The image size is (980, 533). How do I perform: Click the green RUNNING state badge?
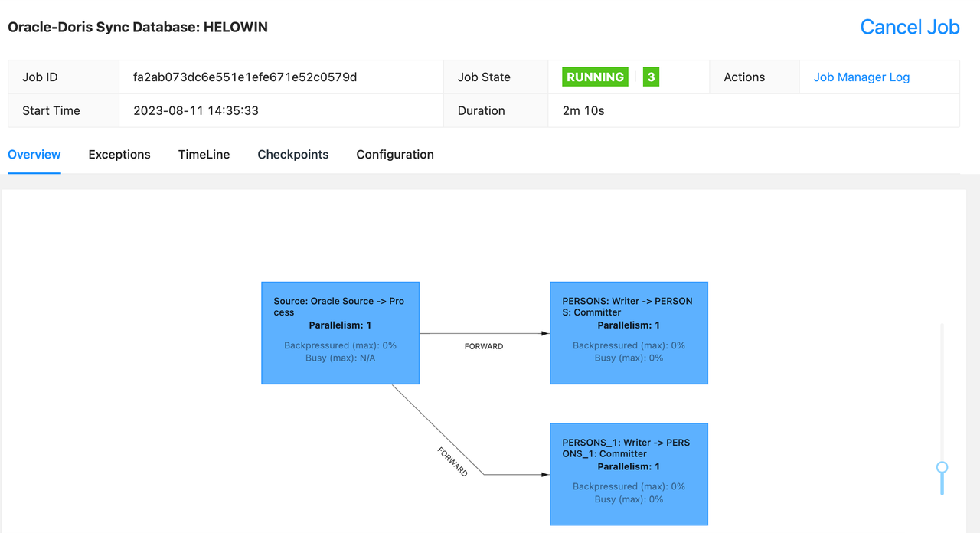[596, 77]
